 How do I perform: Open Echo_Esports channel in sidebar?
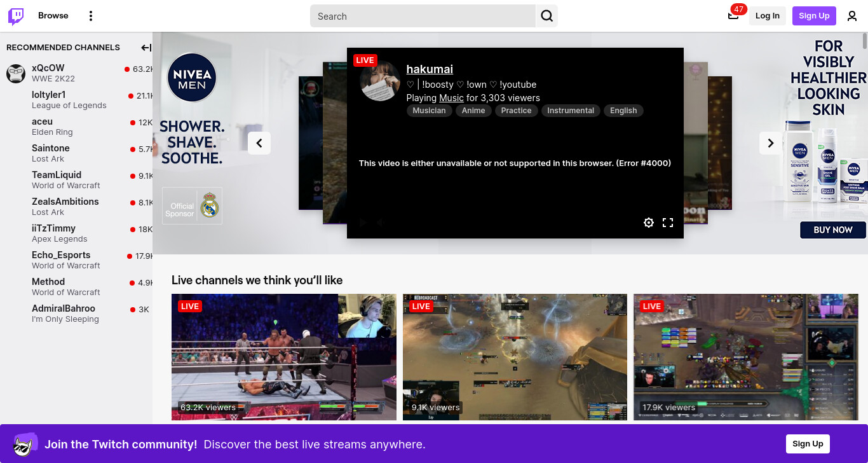point(76,260)
